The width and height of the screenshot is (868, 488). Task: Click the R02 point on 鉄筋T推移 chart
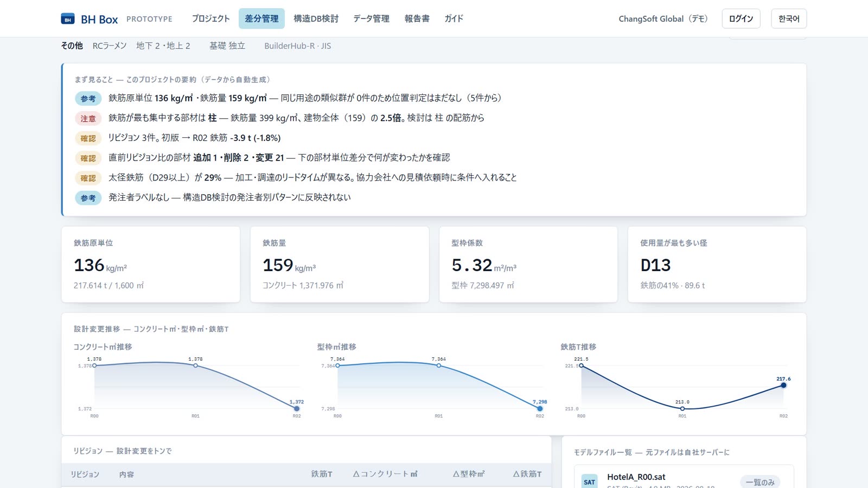coord(783,385)
